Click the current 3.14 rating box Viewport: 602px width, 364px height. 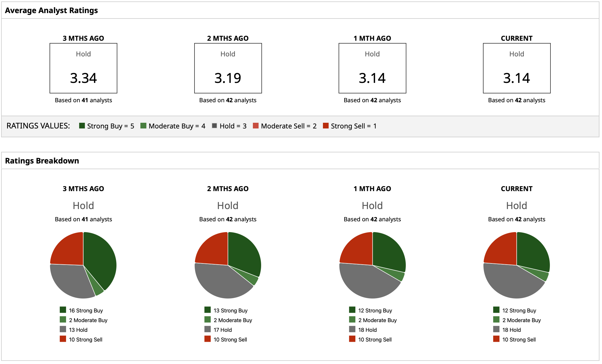[x=517, y=68]
